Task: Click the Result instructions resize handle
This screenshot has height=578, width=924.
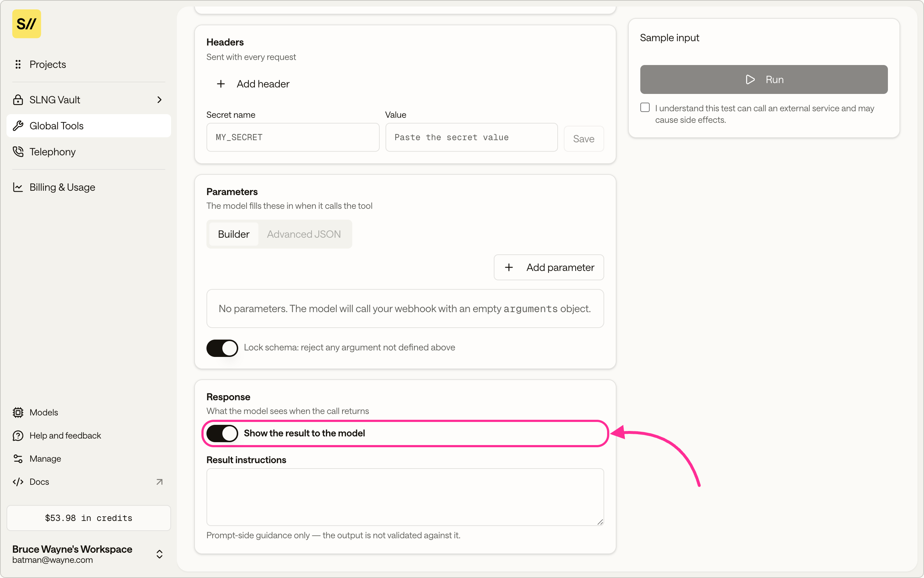Action: [600, 522]
